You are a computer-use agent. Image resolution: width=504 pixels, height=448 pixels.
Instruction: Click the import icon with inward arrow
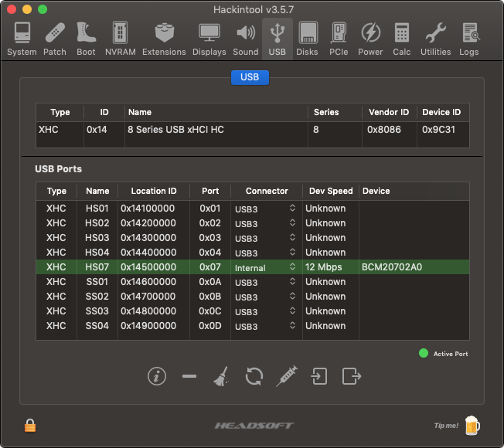pos(319,376)
